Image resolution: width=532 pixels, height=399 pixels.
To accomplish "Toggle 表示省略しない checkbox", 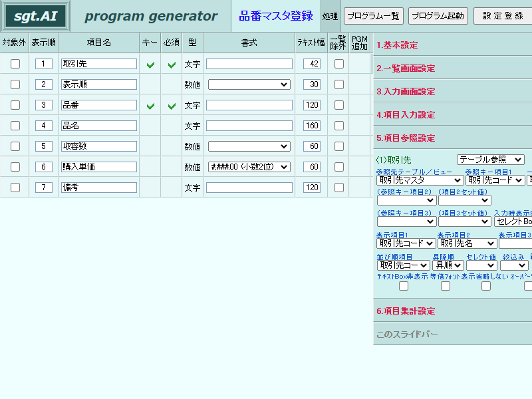I will [486, 286].
